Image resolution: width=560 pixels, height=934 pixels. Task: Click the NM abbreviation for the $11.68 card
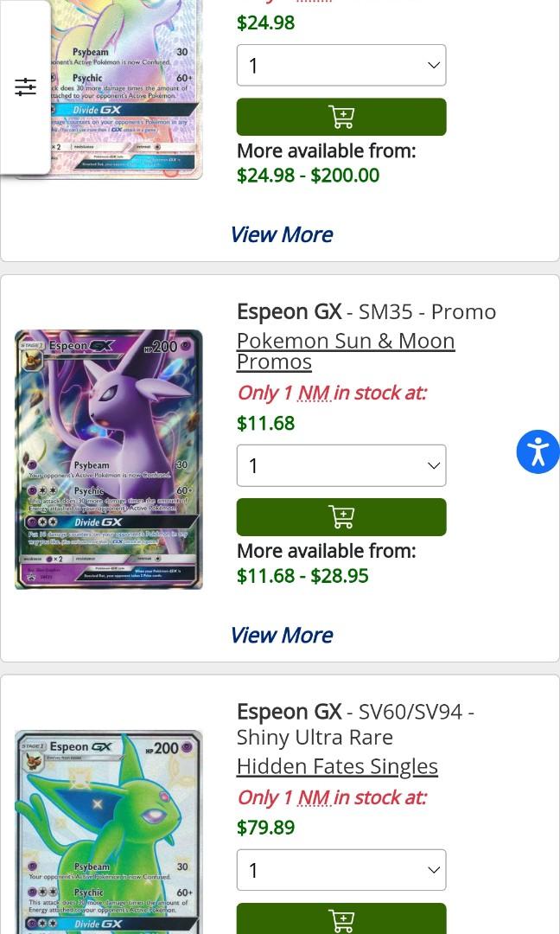(314, 393)
